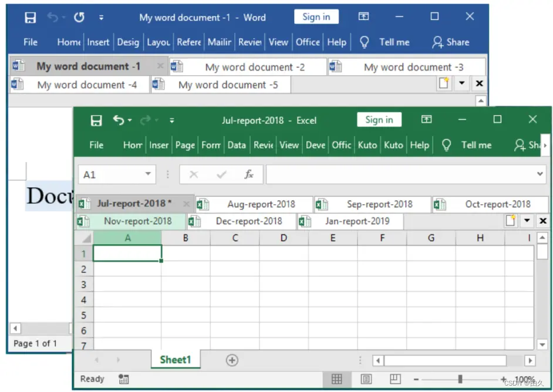Click Page 1 of 1 in Word status bar
The height and width of the screenshot is (392, 553).
tap(35, 343)
